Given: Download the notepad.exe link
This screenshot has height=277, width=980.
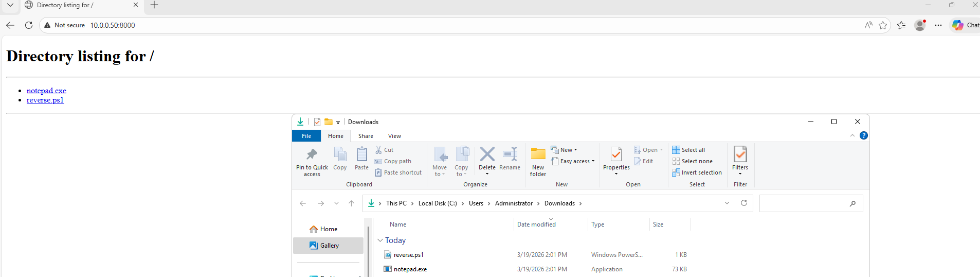Looking at the screenshot, I should 46,91.
